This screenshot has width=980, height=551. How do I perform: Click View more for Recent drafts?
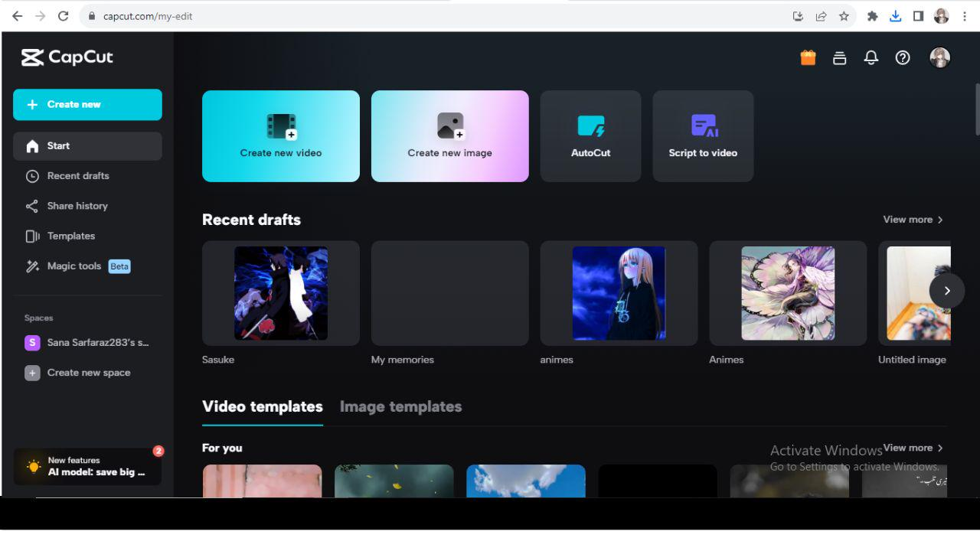pos(913,220)
